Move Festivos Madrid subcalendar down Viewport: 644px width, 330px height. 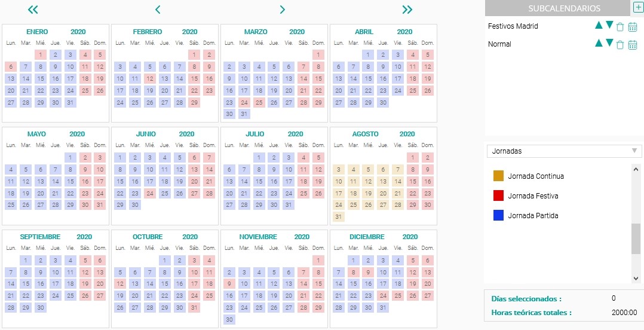609,25
